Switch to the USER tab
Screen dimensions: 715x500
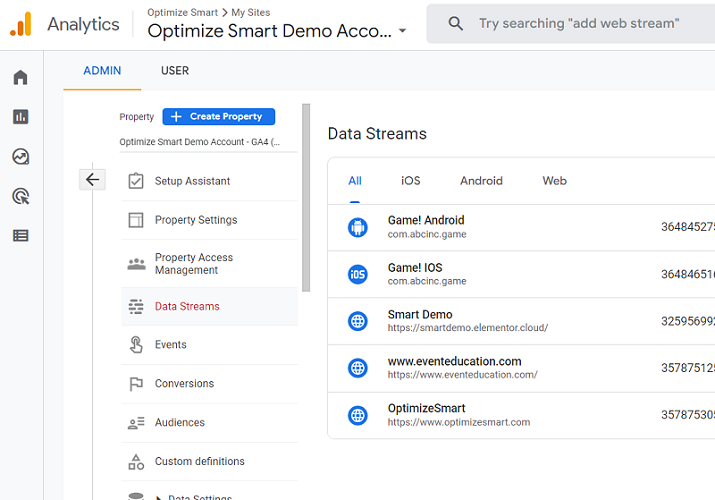point(175,71)
